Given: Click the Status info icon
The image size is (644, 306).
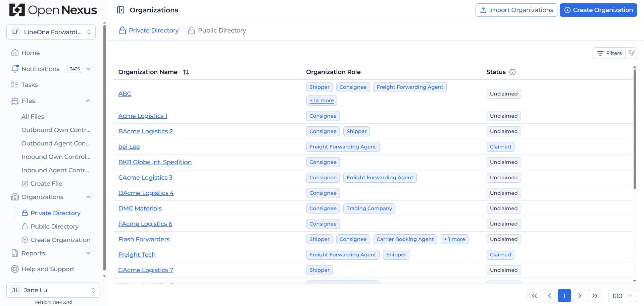Looking at the screenshot, I should pyautogui.click(x=512, y=72).
